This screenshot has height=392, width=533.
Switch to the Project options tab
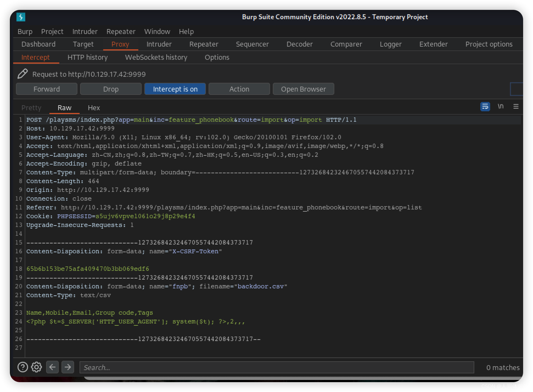[x=489, y=44]
